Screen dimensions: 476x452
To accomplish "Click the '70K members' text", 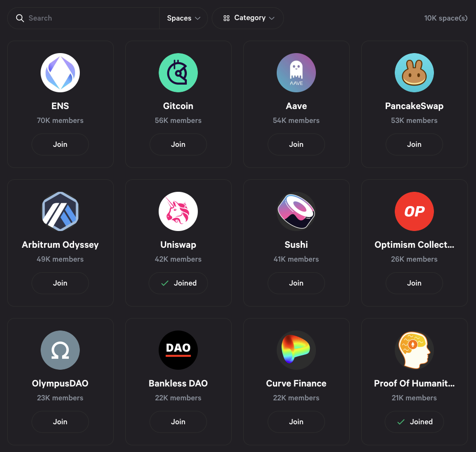I will (x=60, y=121).
